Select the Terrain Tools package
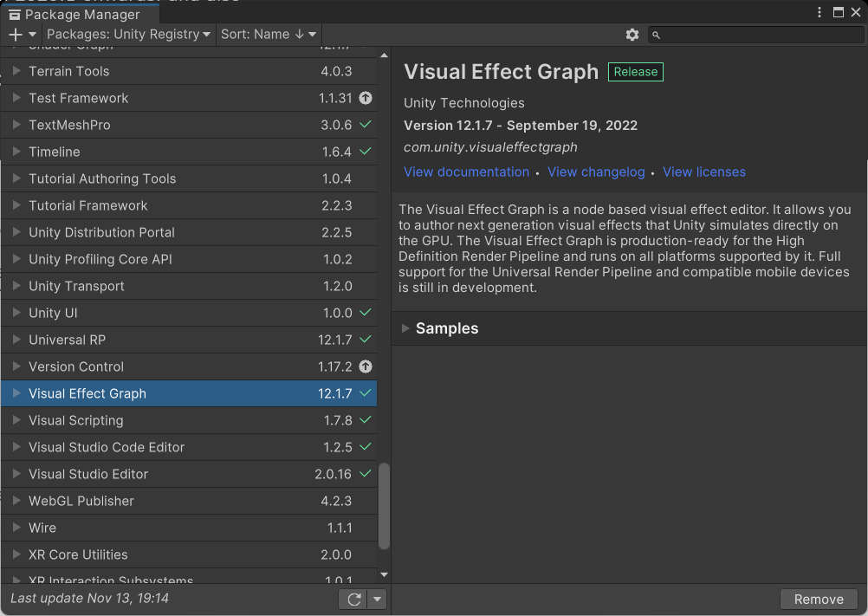 (x=189, y=71)
